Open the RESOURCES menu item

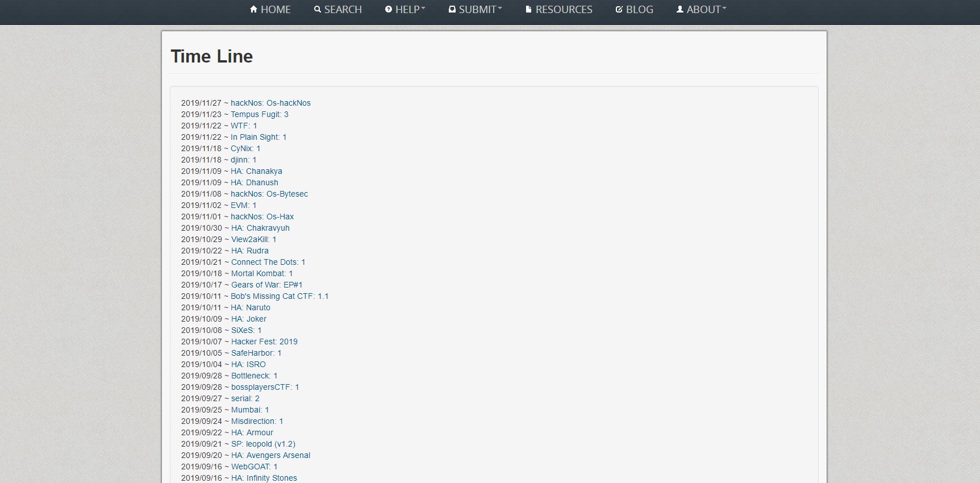(x=559, y=10)
